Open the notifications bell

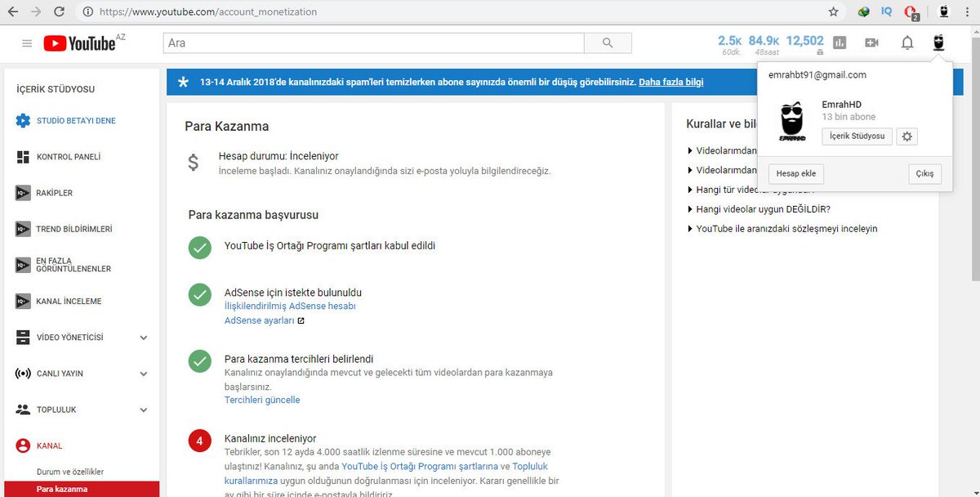(907, 43)
